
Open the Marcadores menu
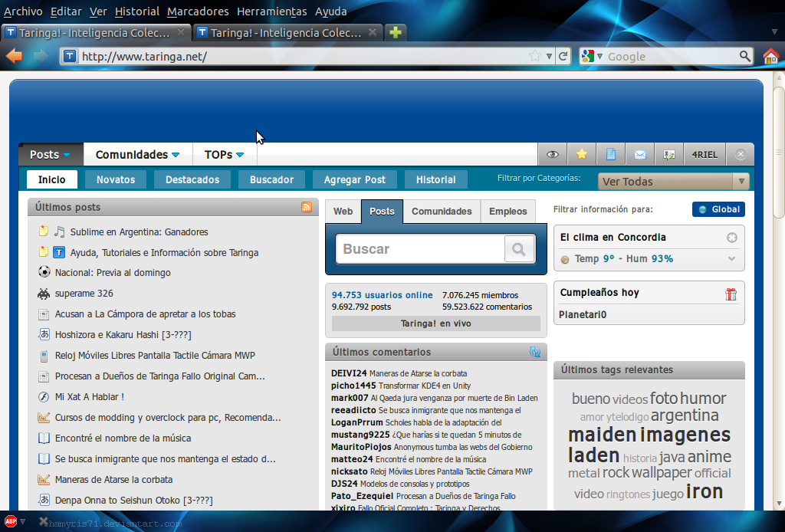[198, 11]
